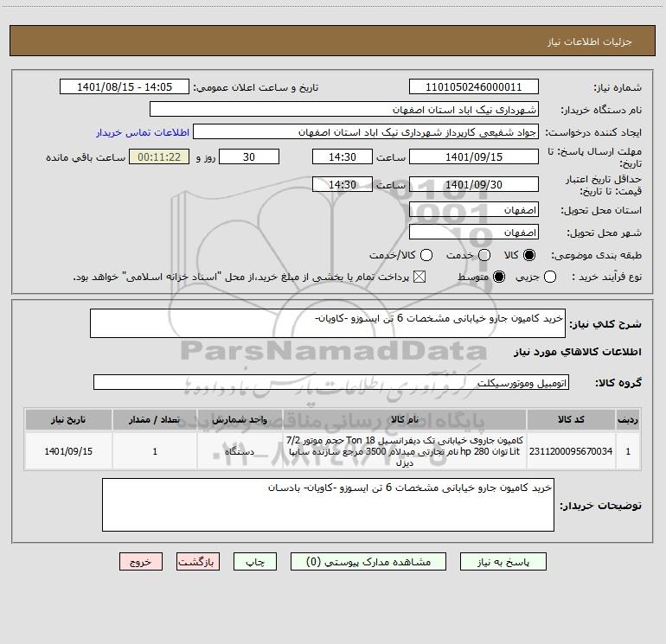Click the quantity cell showing 1

[x=155, y=451]
